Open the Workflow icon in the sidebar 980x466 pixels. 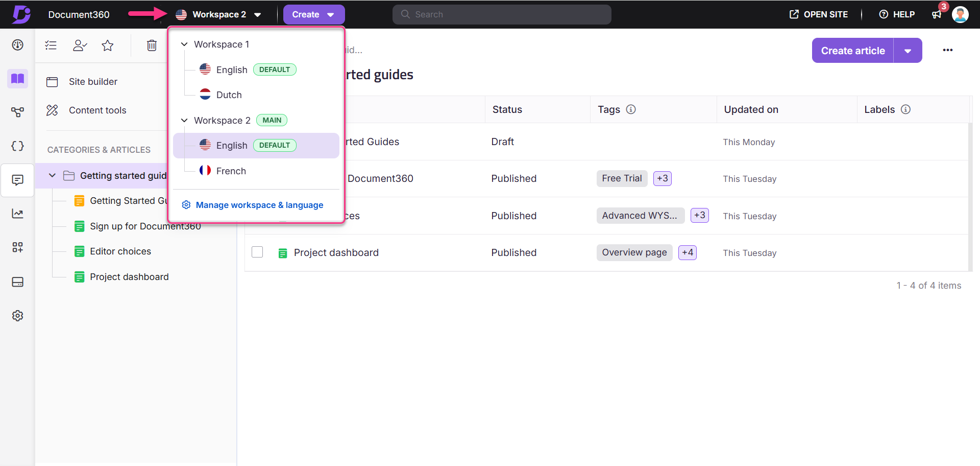[x=17, y=112]
